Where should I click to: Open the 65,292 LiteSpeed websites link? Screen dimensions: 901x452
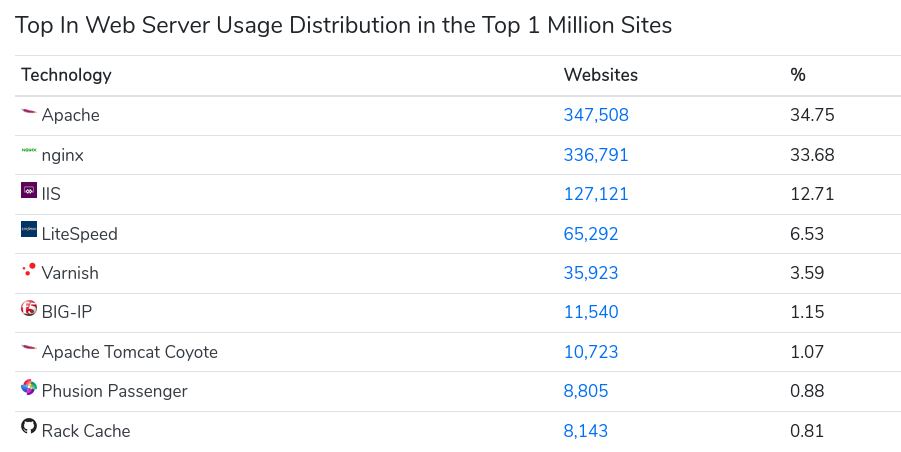click(x=591, y=234)
